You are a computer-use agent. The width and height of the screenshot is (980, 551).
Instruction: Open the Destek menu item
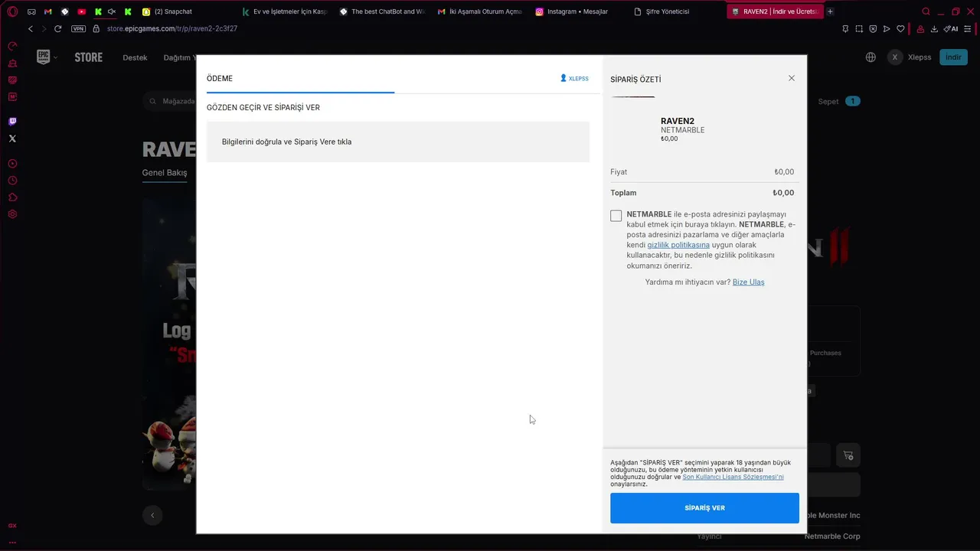click(135, 57)
